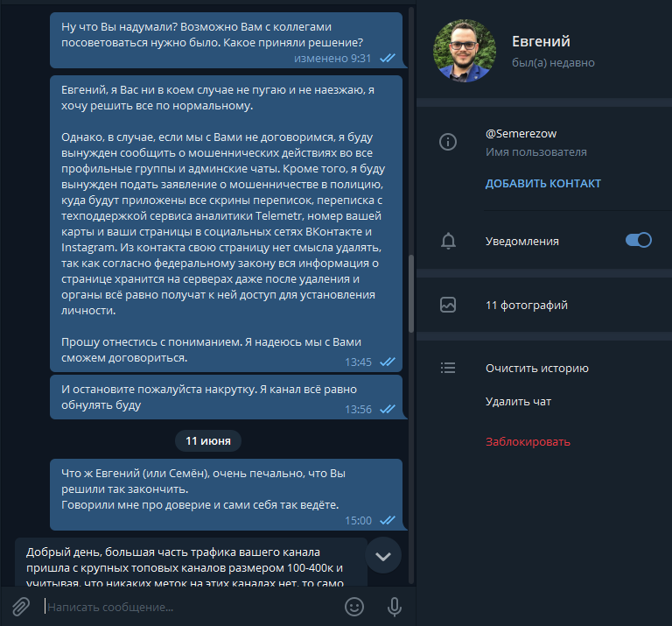672x626 pixels.
Task: Open Евгений's profile photo
Action: pyautogui.click(x=465, y=51)
